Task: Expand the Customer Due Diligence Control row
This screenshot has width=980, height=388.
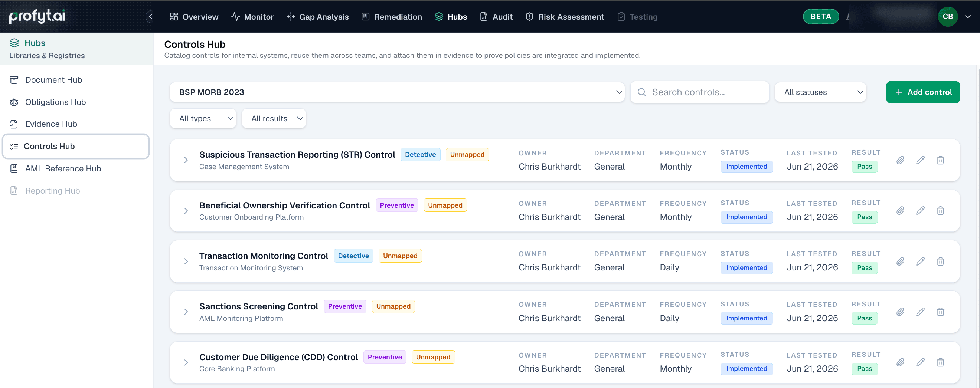Action: pyautogui.click(x=186, y=362)
